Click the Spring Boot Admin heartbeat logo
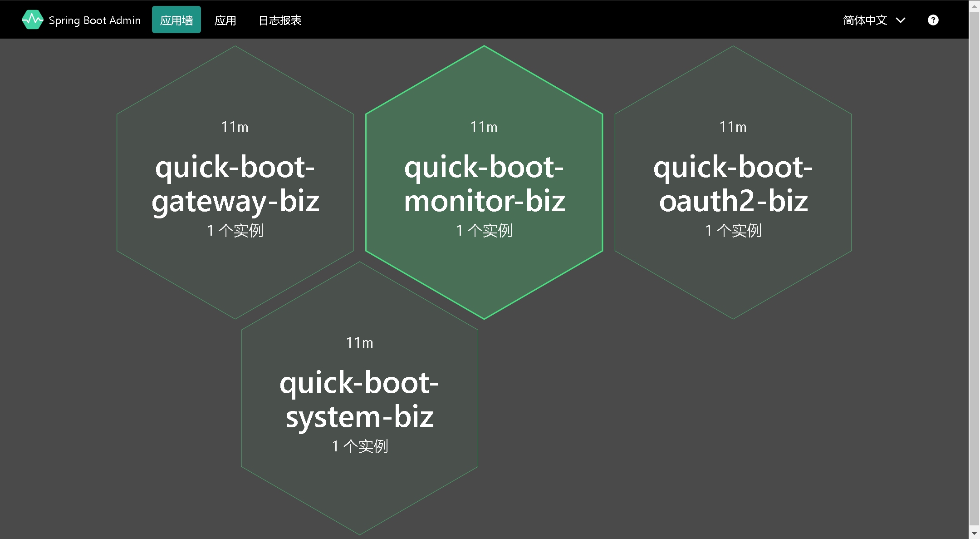The image size is (980, 539). pyautogui.click(x=32, y=20)
